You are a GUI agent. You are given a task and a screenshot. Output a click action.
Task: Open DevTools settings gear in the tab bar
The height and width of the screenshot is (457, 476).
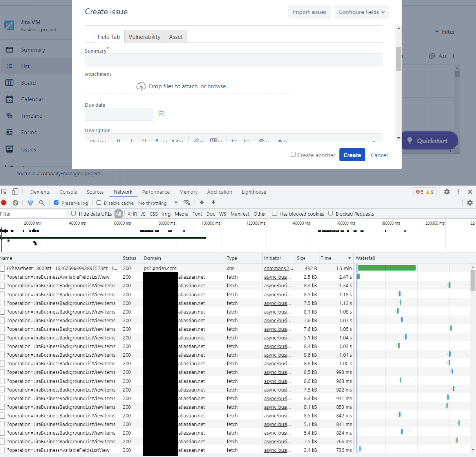pos(447,192)
